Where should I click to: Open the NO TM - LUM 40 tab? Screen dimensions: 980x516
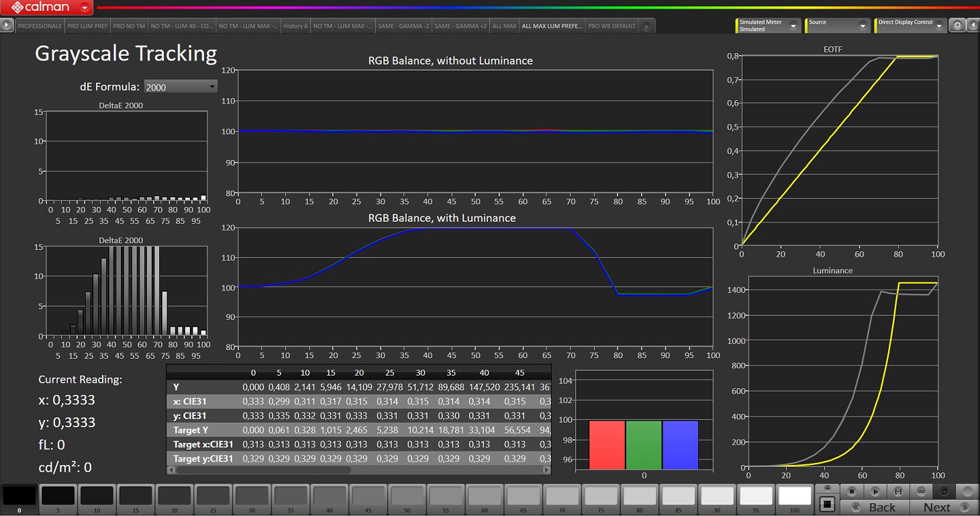(181, 26)
